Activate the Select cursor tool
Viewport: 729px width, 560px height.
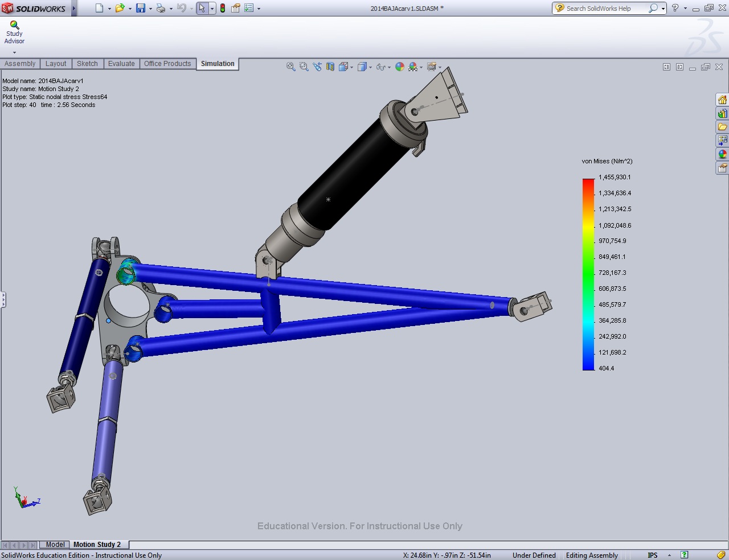(x=202, y=8)
